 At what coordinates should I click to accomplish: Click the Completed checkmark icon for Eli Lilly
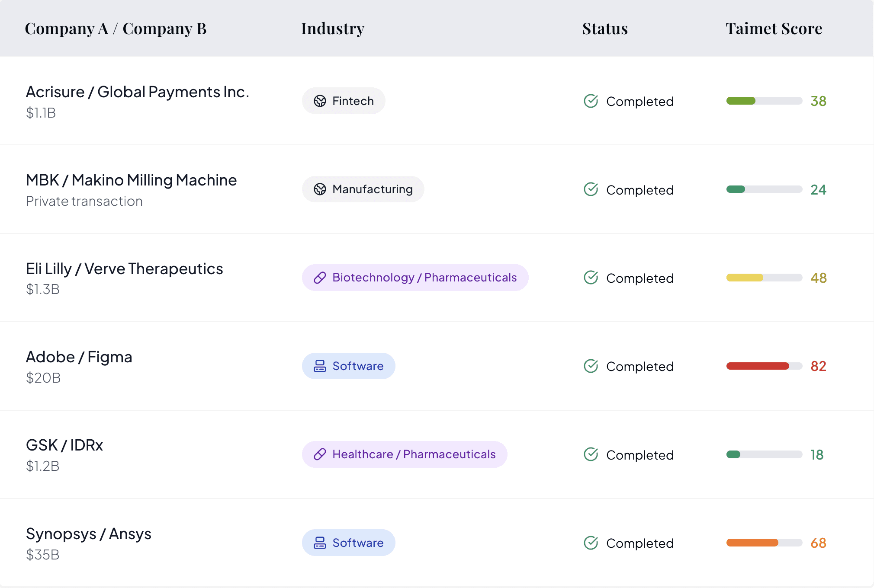point(591,278)
